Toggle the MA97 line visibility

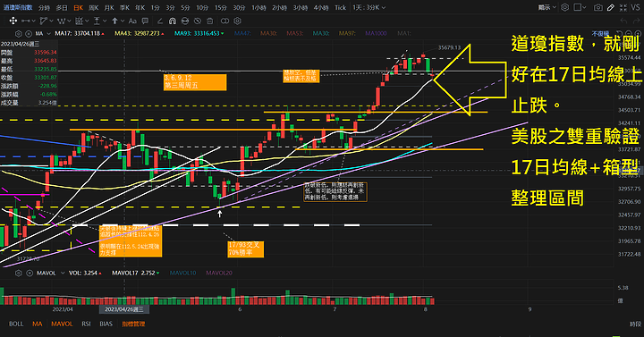point(347,34)
